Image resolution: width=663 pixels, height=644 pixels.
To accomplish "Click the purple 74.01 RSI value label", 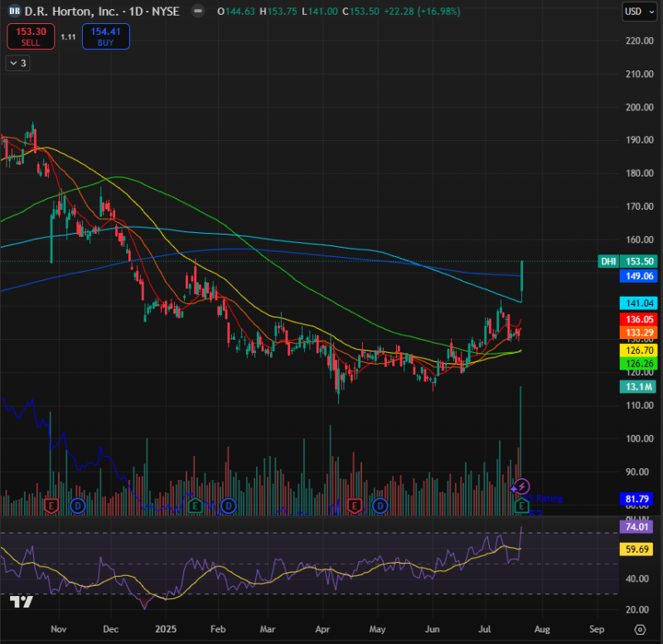I will (x=636, y=526).
